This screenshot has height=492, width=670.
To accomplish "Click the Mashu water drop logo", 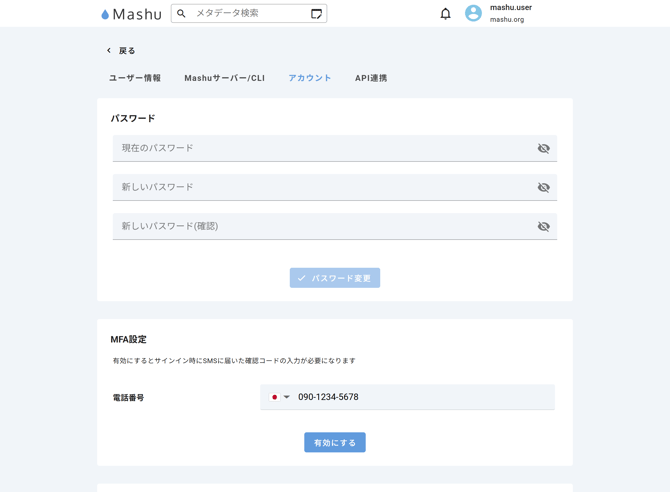I will point(105,14).
